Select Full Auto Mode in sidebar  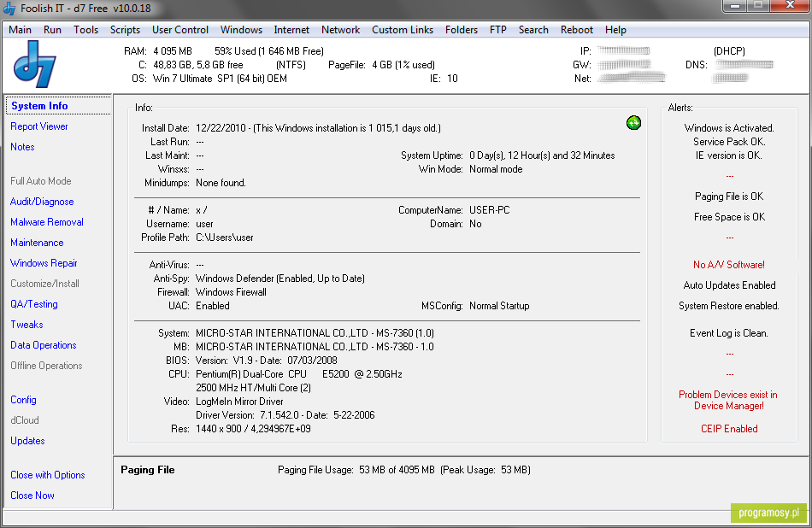[41, 181]
